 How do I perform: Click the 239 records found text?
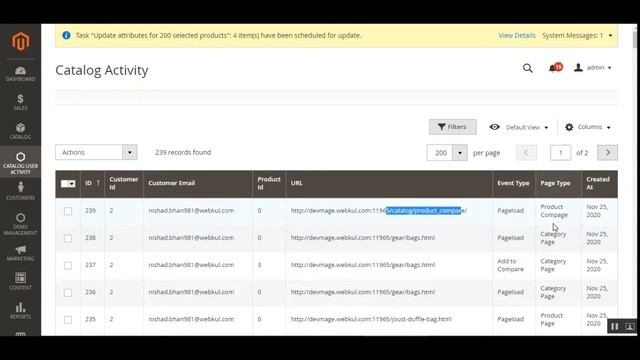[183, 152]
